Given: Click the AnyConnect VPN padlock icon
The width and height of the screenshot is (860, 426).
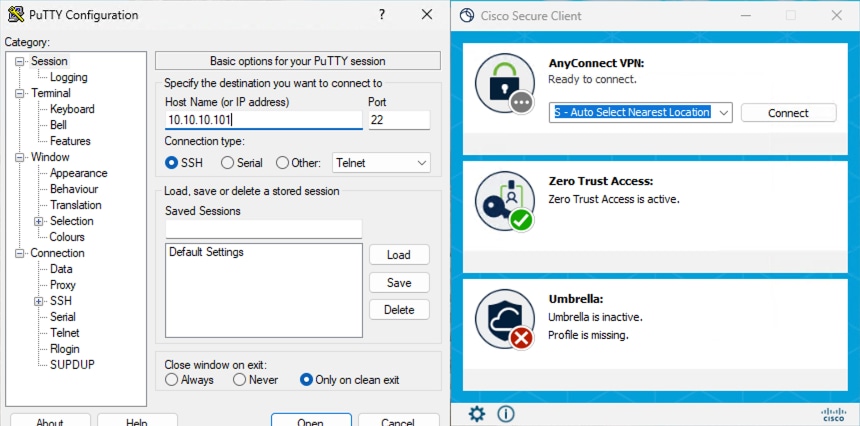Looking at the screenshot, I should click(x=505, y=83).
